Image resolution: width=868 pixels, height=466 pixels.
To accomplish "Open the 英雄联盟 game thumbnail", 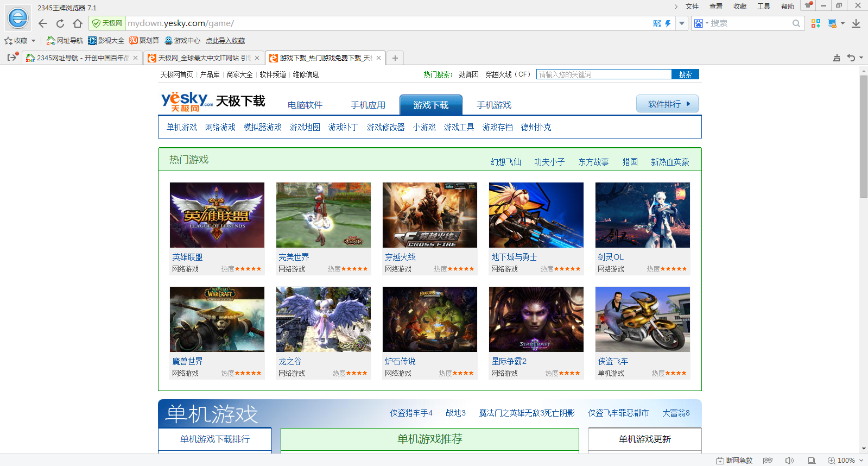I will 217,215.
